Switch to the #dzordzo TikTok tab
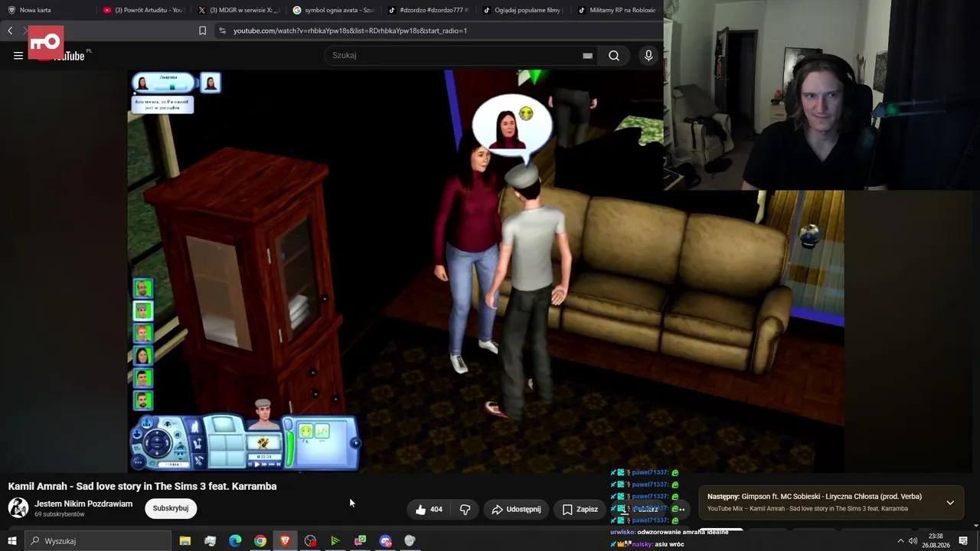The height and width of the screenshot is (551, 980). 429,10
